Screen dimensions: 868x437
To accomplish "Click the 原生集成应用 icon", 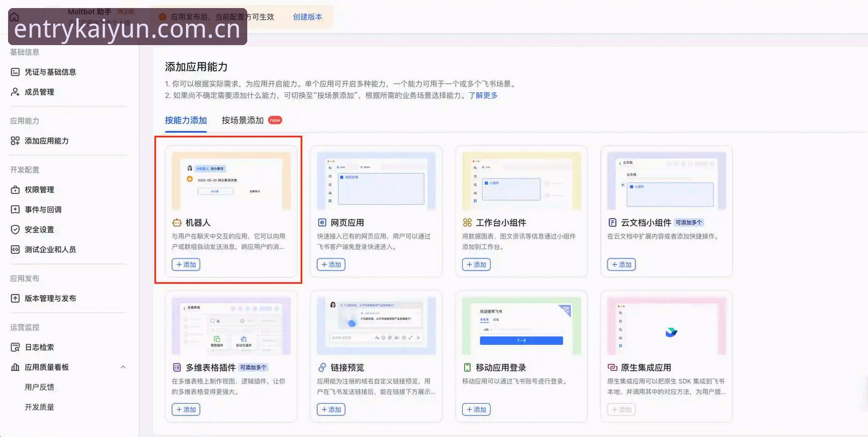I will tap(612, 367).
